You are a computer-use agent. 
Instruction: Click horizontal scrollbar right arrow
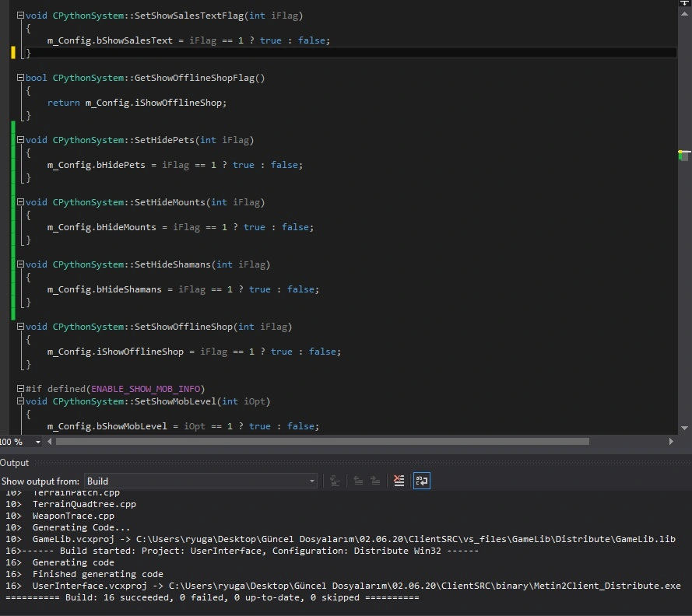pyautogui.click(x=671, y=441)
